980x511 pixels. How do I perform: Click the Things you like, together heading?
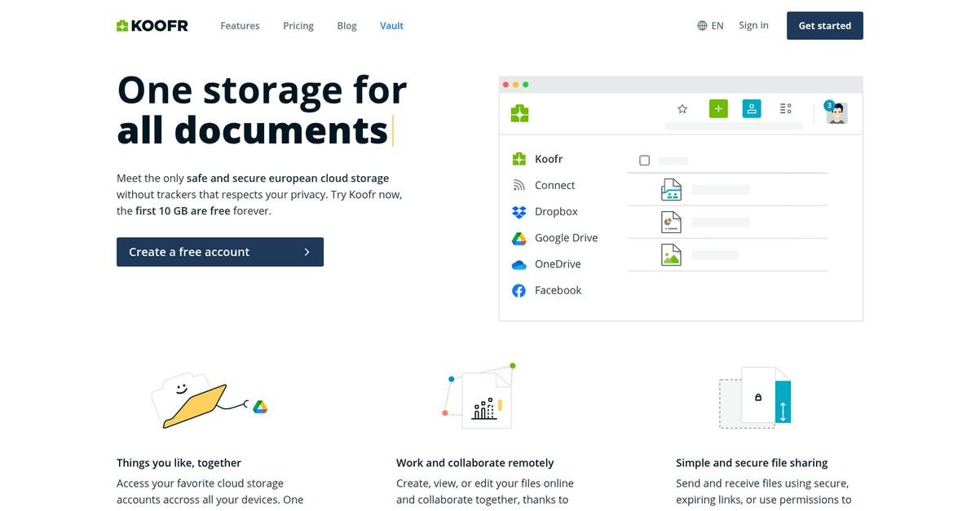click(x=179, y=462)
